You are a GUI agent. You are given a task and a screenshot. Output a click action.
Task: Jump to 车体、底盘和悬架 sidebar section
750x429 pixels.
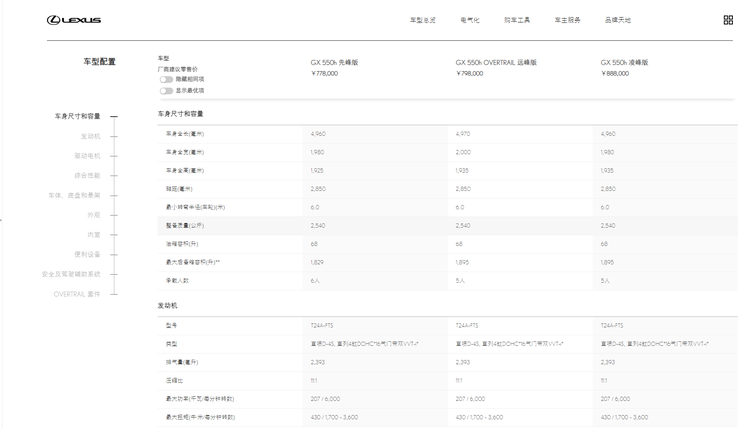pos(75,195)
